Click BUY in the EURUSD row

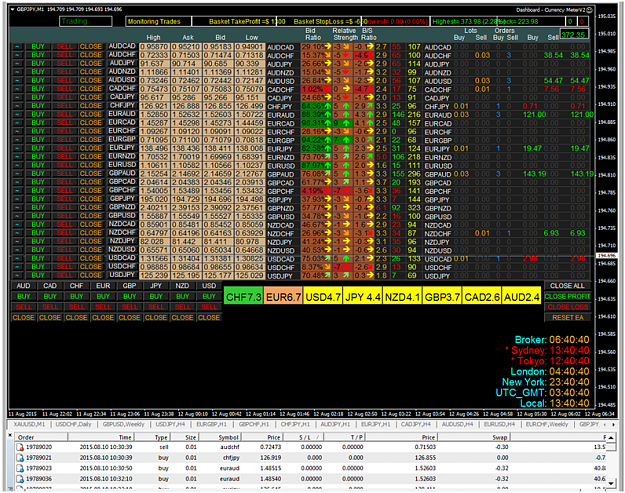(38, 165)
